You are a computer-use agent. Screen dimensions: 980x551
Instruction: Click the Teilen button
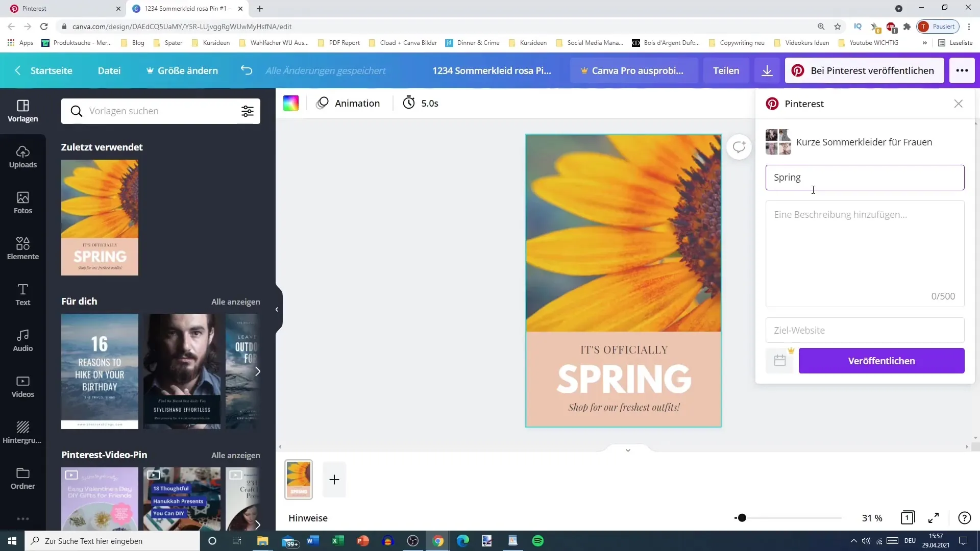click(x=726, y=70)
